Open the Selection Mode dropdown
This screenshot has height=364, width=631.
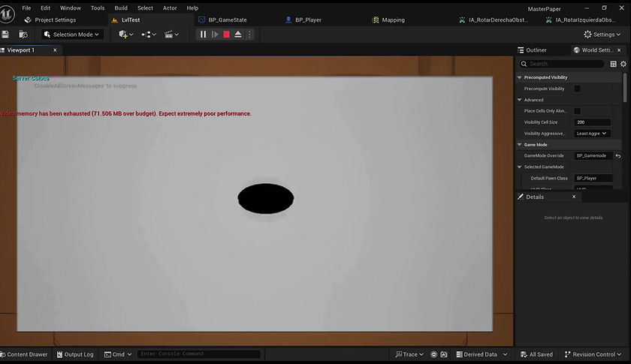click(x=72, y=35)
